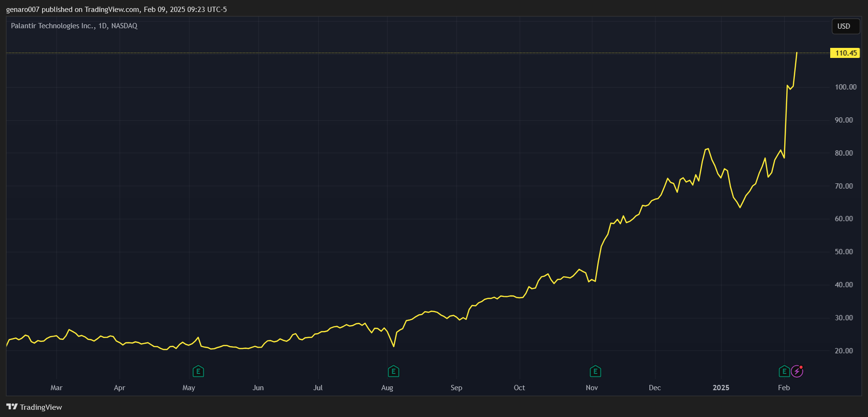Click the Apr label on time axis
This screenshot has width=868, height=417.
coord(120,388)
